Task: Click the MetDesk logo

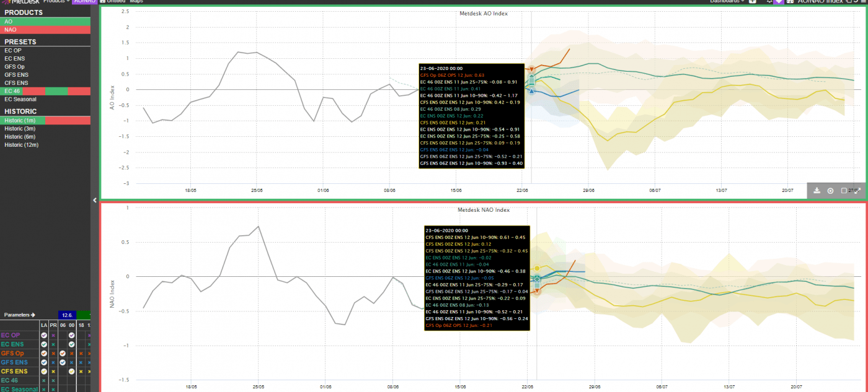Action: (20, 1)
